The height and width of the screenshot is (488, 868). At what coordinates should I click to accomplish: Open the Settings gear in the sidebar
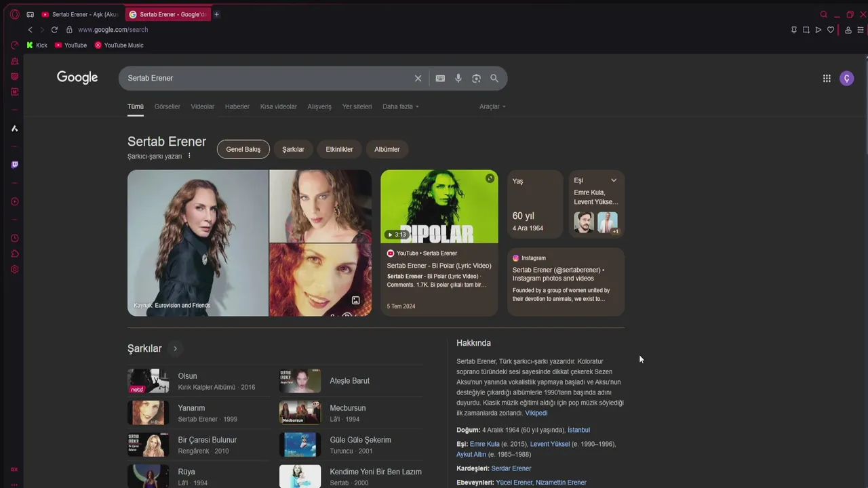[x=14, y=269]
